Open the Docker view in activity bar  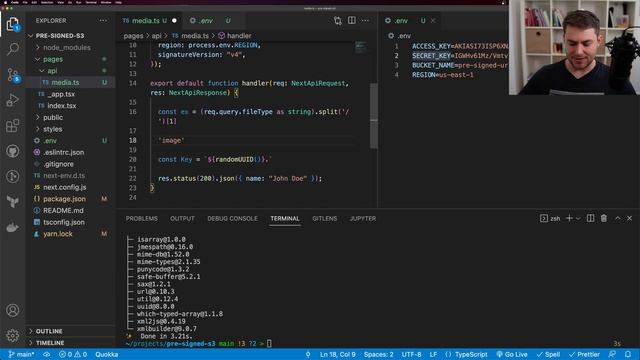click(13, 227)
